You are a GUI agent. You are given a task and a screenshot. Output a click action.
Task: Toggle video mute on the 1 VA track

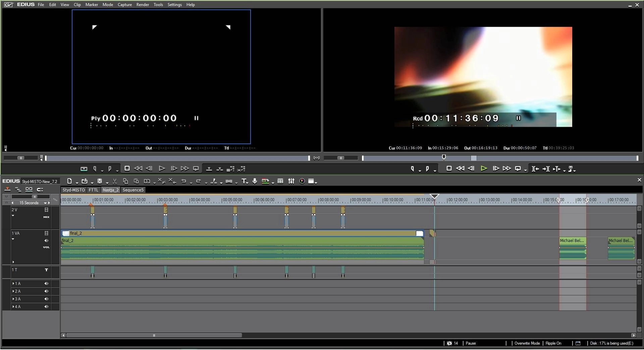coord(46,233)
